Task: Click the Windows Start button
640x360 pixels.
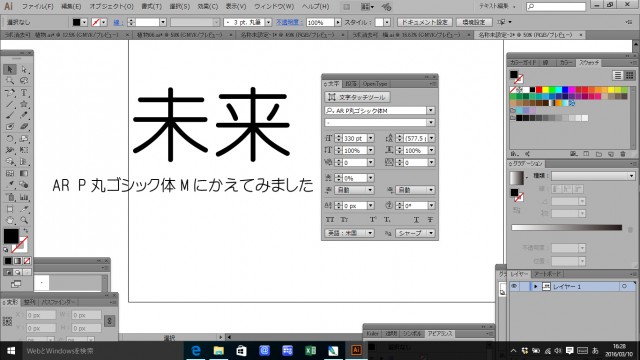Action: point(11,351)
